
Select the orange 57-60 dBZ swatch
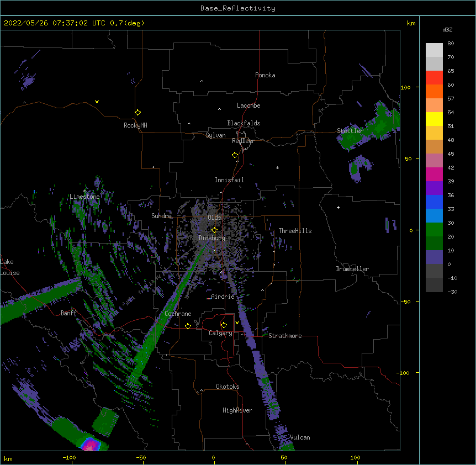(434, 91)
